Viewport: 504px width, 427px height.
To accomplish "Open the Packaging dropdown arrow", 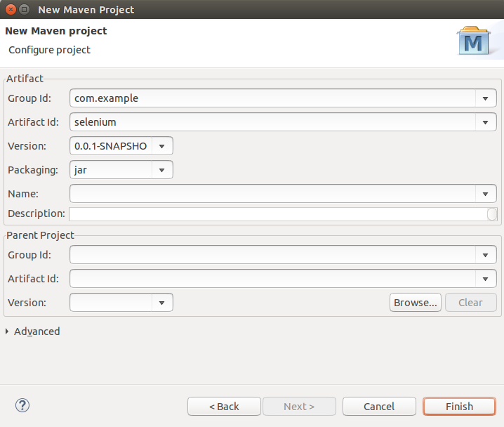I will [x=162, y=170].
